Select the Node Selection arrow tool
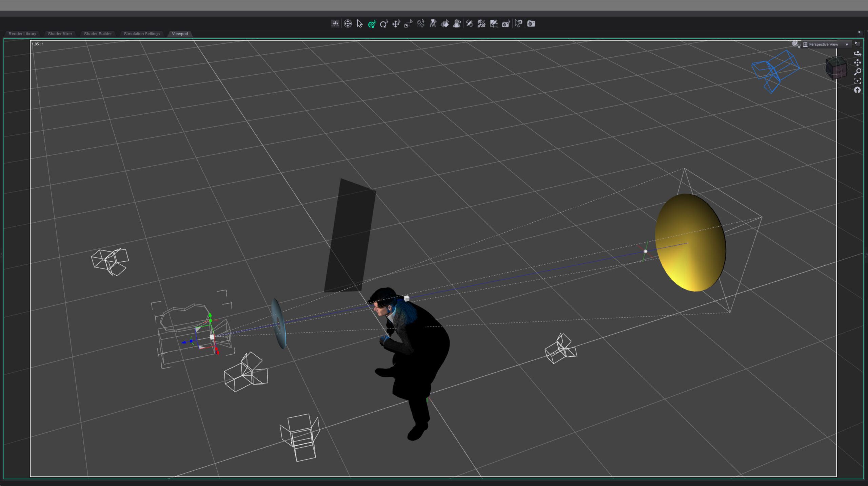868x486 pixels. click(360, 24)
